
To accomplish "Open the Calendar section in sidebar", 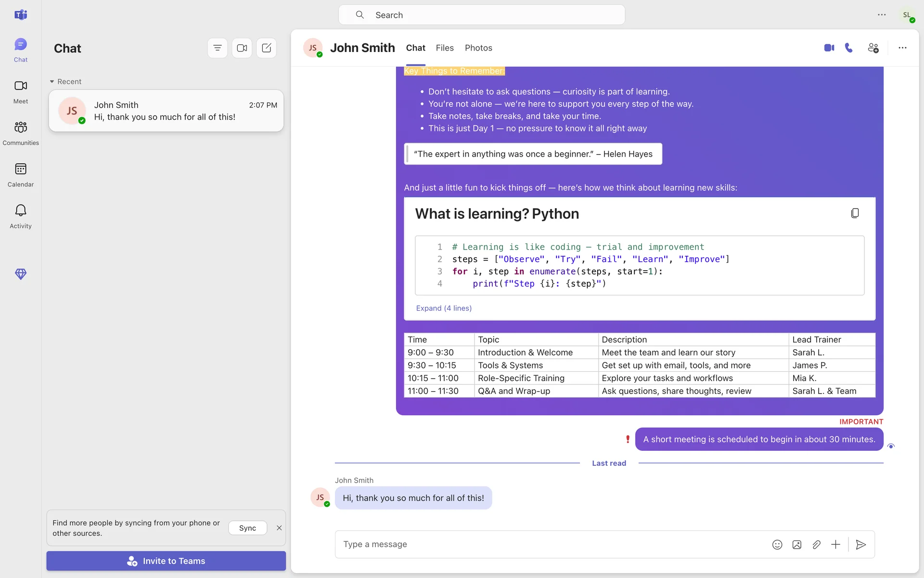I will (21, 174).
